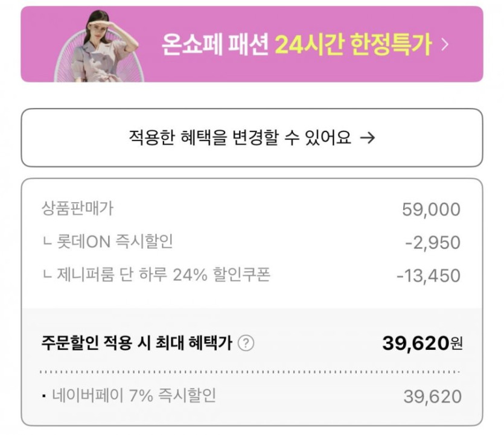Select the 상품판매가 label
Viewport: 504px width, 435px height.
click(x=77, y=209)
